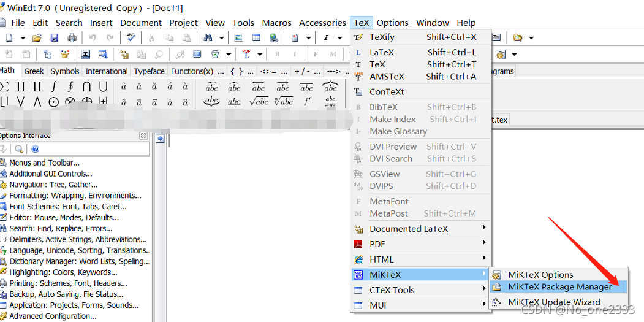Expand the Documented LaTeX submenu
644x322 pixels.
coord(422,229)
